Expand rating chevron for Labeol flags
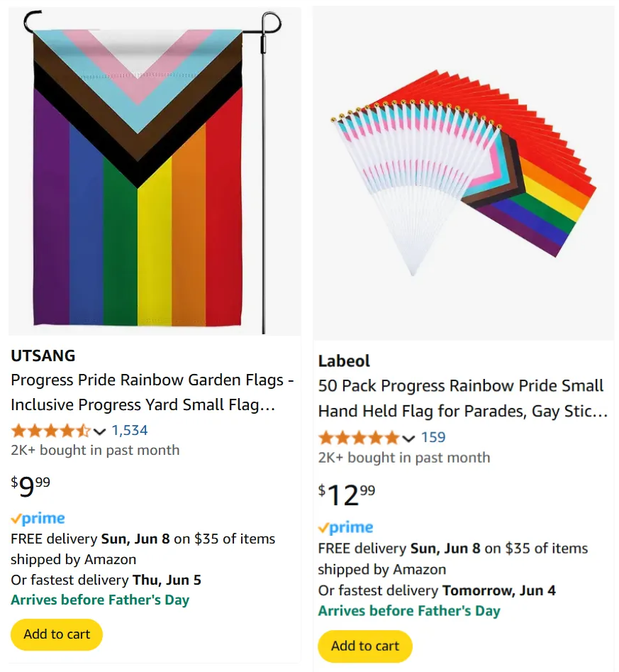The width and height of the screenshot is (619, 672). coord(408,438)
